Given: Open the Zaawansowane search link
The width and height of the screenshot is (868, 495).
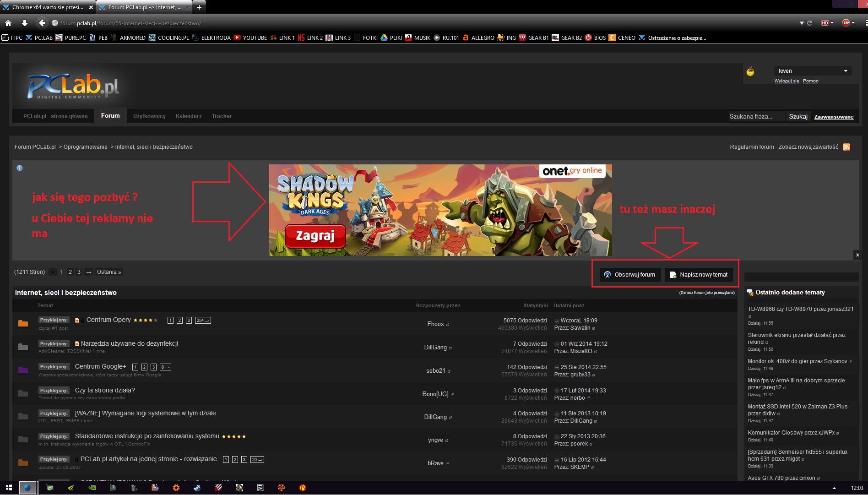Looking at the screenshot, I should point(834,117).
